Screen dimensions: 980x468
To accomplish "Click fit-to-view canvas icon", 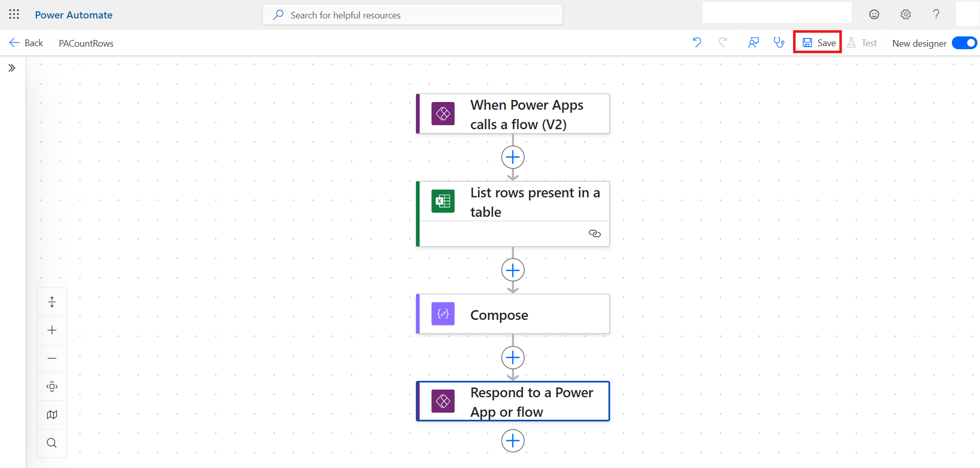I will pos(52,386).
